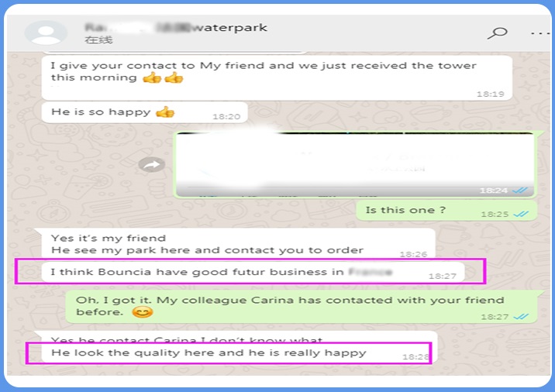Screen dimensions: 555x392
Task: Open the blurred image sent at 18:24
Action: (x=355, y=164)
